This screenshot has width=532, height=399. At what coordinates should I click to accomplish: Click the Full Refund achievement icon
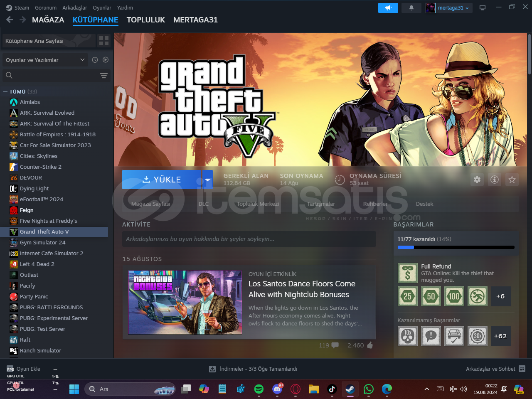pyautogui.click(x=408, y=273)
